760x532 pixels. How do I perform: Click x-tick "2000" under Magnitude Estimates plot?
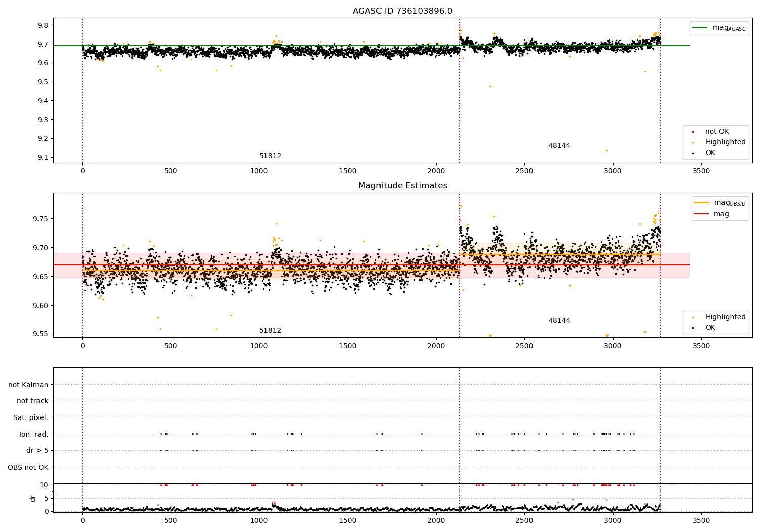[436, 346]
